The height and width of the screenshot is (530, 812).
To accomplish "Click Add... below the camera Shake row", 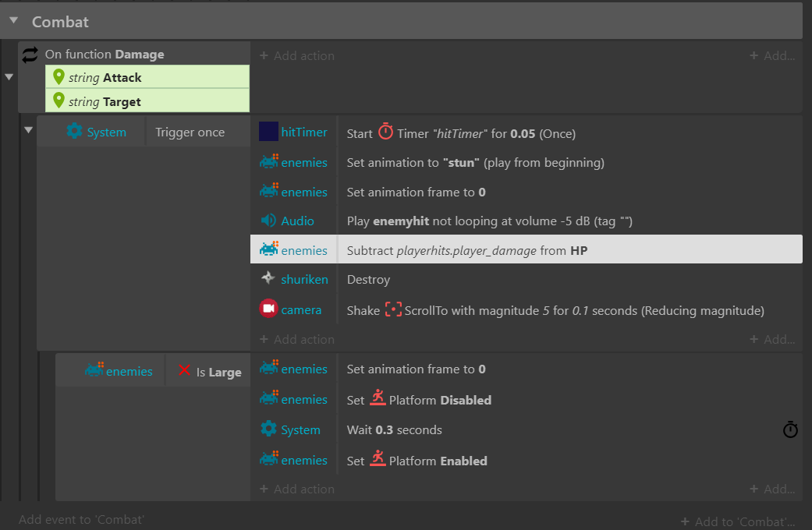I will coord(772,339).
